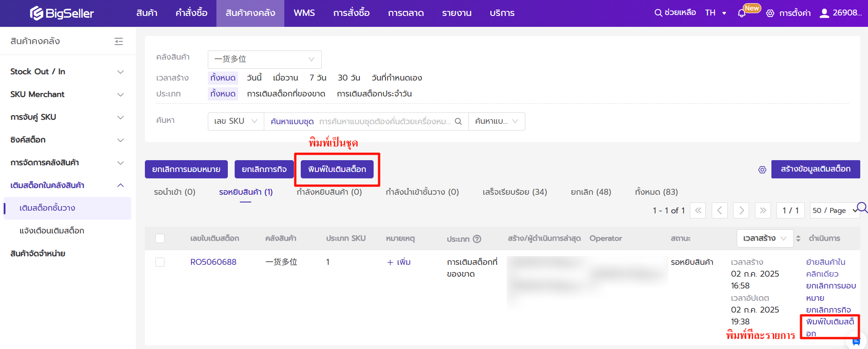
Task: Go to first page of results
Action: pos(698,210)
